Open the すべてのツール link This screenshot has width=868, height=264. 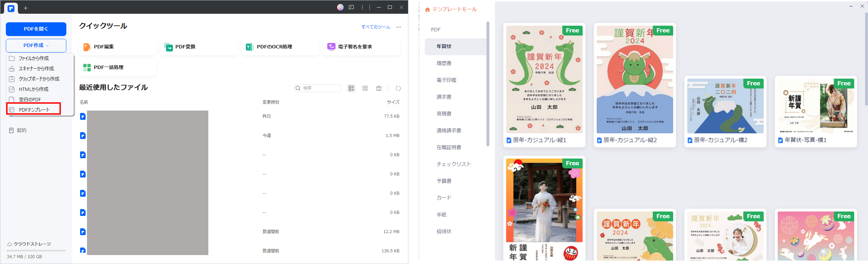point(376,27)
